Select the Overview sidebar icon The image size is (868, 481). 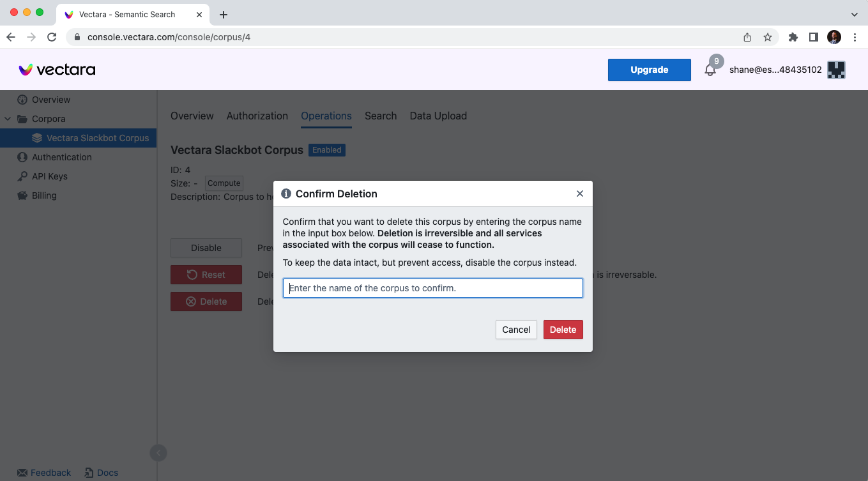point(22,100)
